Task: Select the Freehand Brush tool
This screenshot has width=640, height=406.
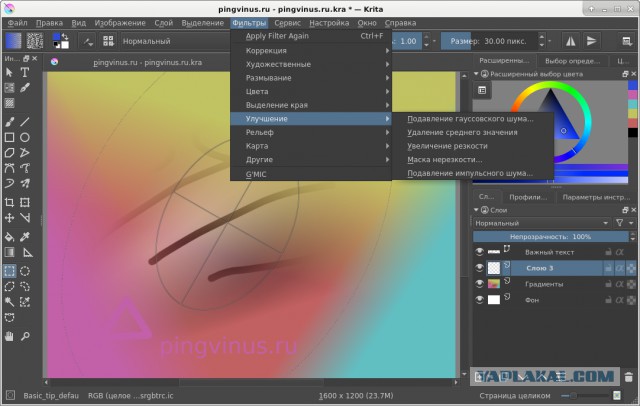Action: pyautogui.click(x=9, y=122)
